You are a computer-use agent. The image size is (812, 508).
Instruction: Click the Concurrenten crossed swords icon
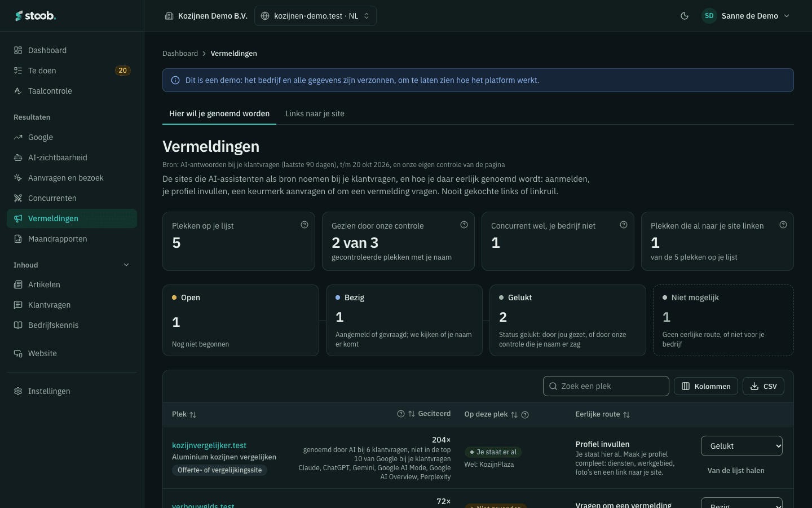pyautogui.click(x=18, y=198)
